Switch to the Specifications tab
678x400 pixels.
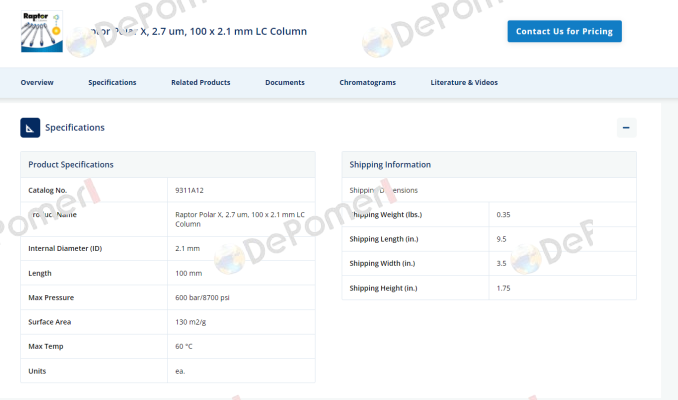tap(112, 82)
